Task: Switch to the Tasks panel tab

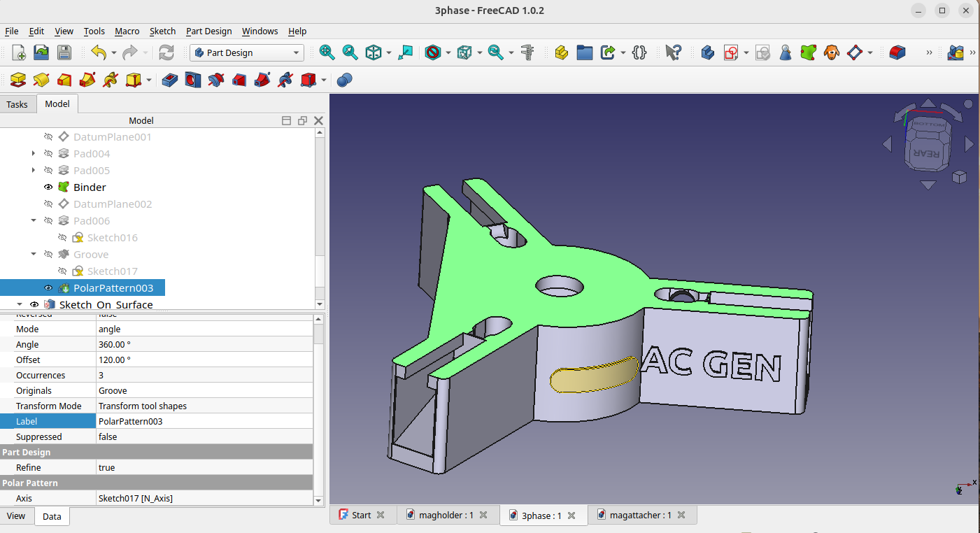Action: pyautogui.click(x=17, y=104)
